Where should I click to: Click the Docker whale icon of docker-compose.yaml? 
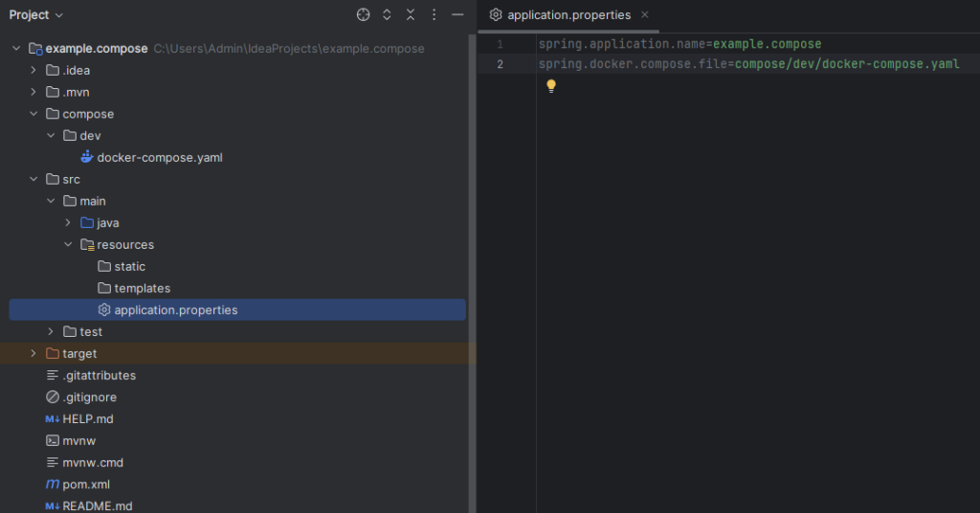(x=87, y=157)
